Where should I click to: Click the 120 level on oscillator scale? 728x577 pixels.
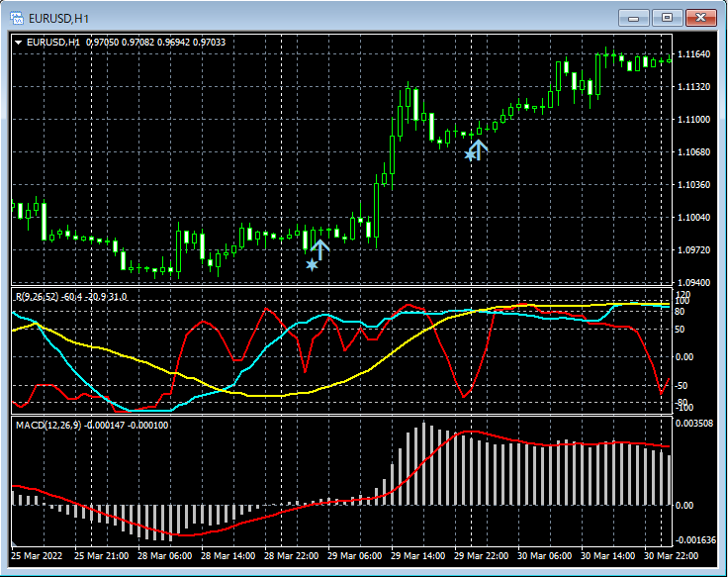click(x=682, y=294)
